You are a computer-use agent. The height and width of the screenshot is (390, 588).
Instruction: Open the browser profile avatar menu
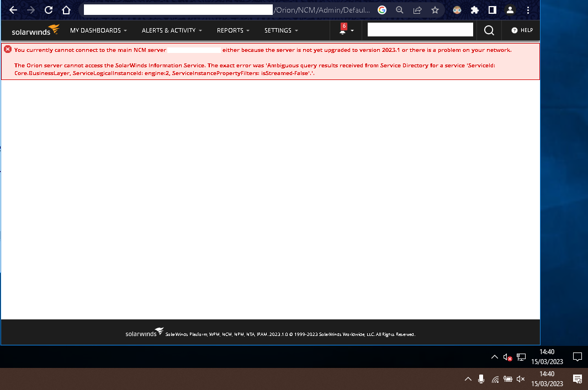(510, 10)
